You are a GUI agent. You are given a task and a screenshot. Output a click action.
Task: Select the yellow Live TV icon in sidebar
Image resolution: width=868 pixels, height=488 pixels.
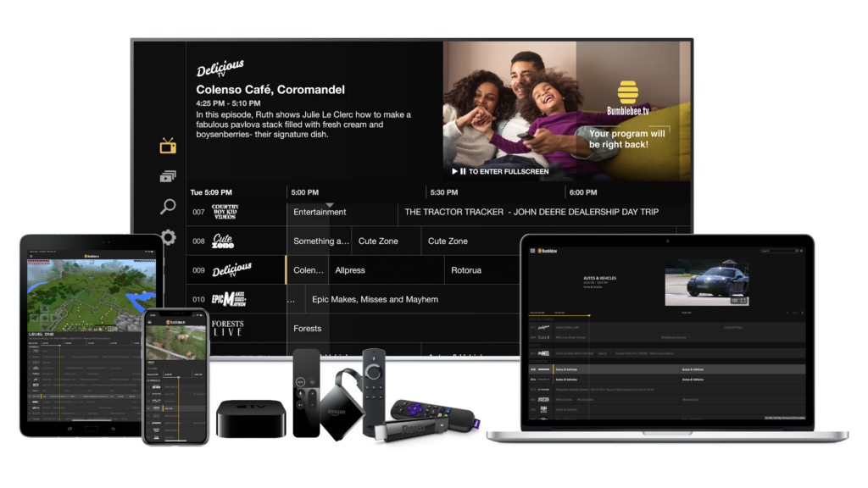[168, 146]
